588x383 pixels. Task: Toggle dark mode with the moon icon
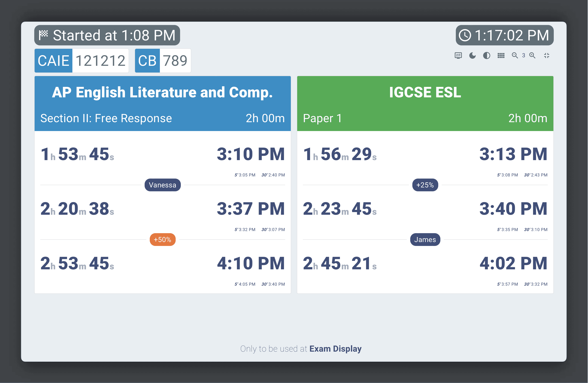pyautogui.click(x=472, y=55)
